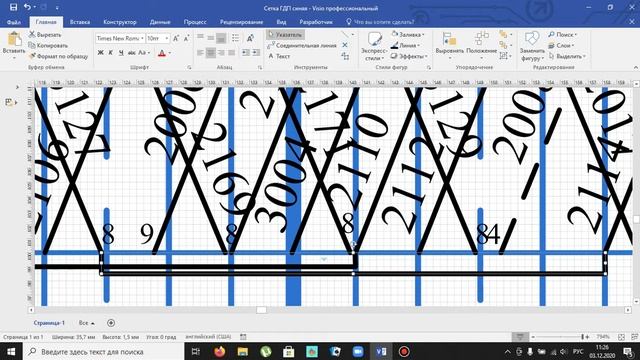Click the Save icon in quick access toolbar
This screenshot has height=360, width=640.
(13, 7)
